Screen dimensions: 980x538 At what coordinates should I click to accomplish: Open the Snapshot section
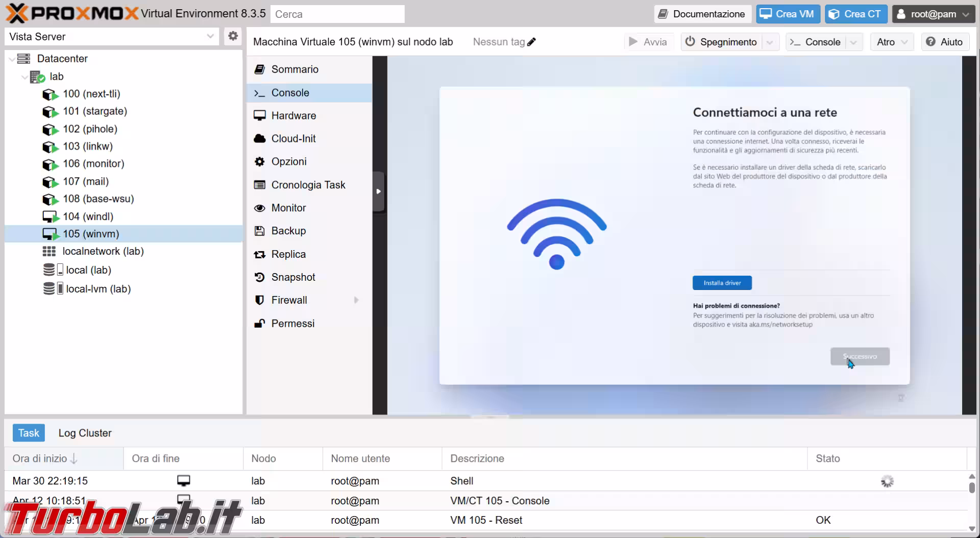point(293,277)
